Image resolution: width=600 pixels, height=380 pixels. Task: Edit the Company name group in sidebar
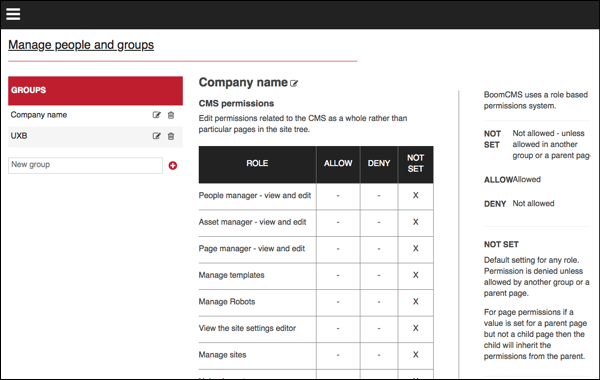pos(157,115)
